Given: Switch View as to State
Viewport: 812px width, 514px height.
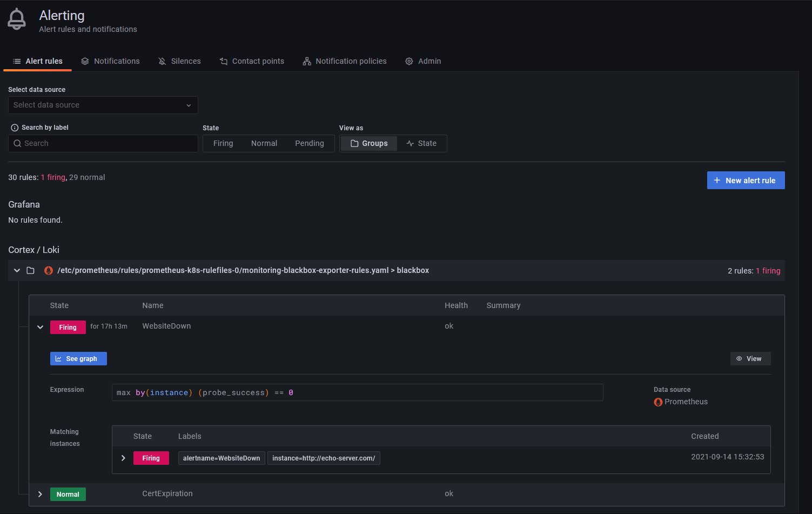Looking at the screenshot, I should coord(421,143).
